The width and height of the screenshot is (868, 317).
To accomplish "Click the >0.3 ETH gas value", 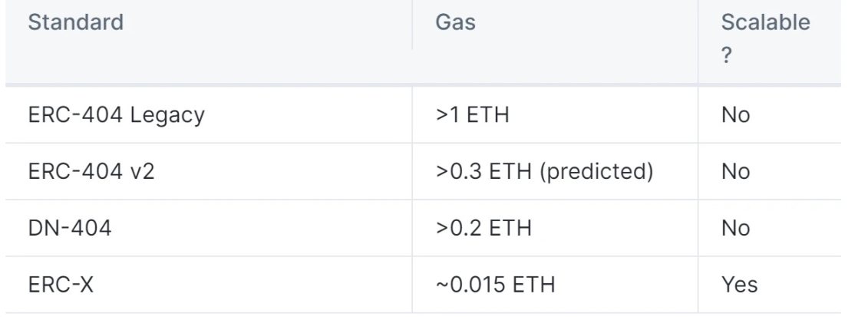I will (x=484, y=171).
